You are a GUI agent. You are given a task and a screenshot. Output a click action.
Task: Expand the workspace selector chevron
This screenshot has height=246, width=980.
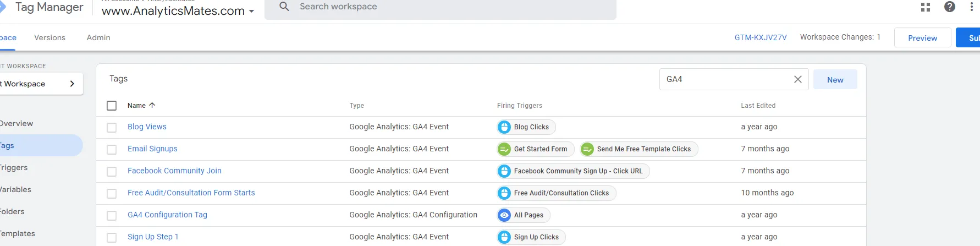pyautogui.click(x=72, y=84)
